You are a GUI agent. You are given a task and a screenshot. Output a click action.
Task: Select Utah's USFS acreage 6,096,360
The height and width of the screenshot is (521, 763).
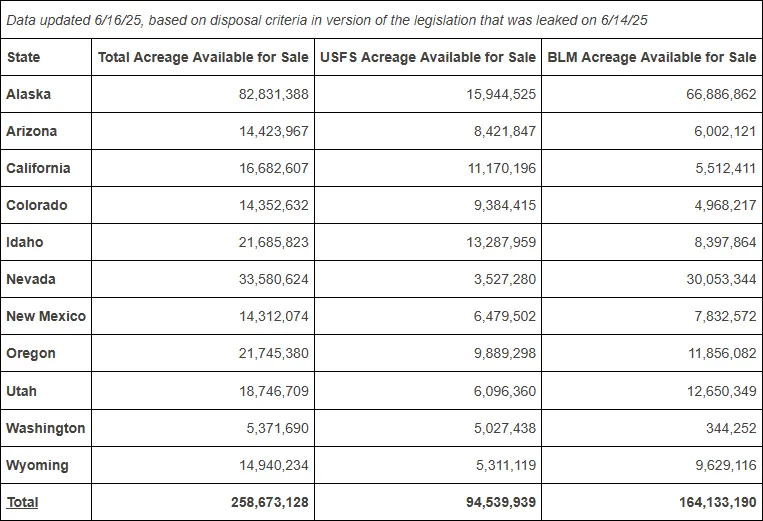tap(505, 391)
